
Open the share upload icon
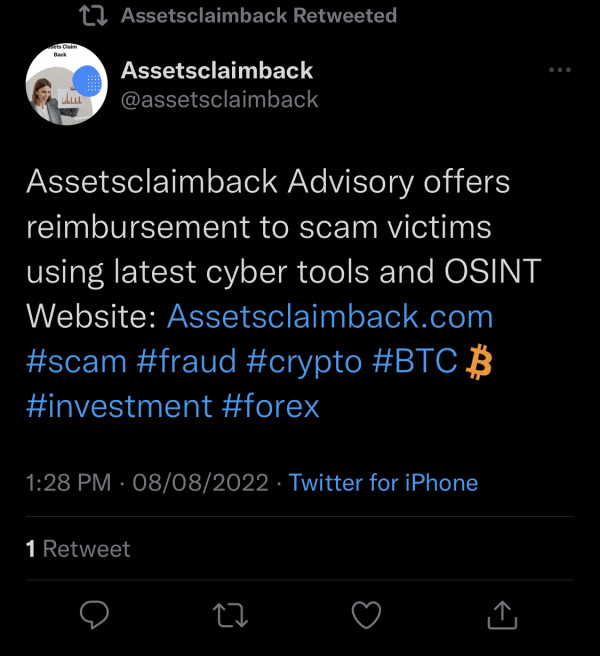502,615
